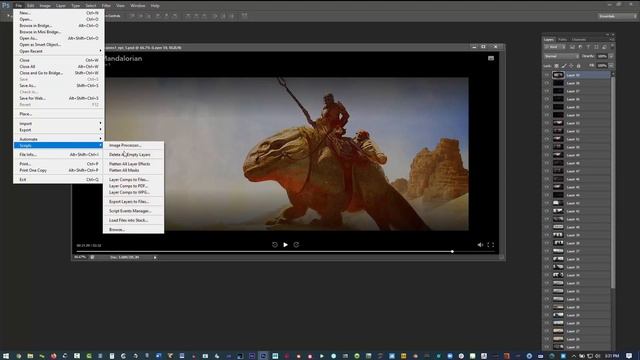Choose Save for Web in File menu
640x360 pixels.
(58, 98)
